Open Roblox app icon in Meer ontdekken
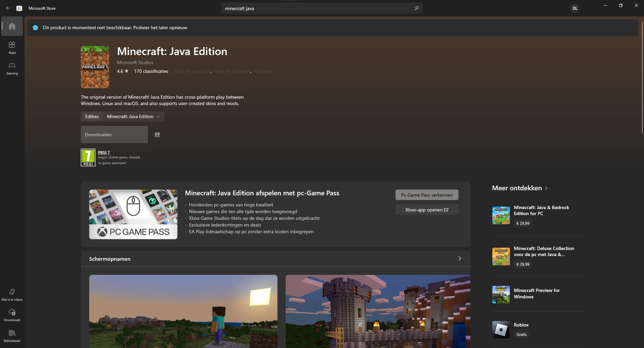The width and height of the screenshot is (644, 348). 501,330
